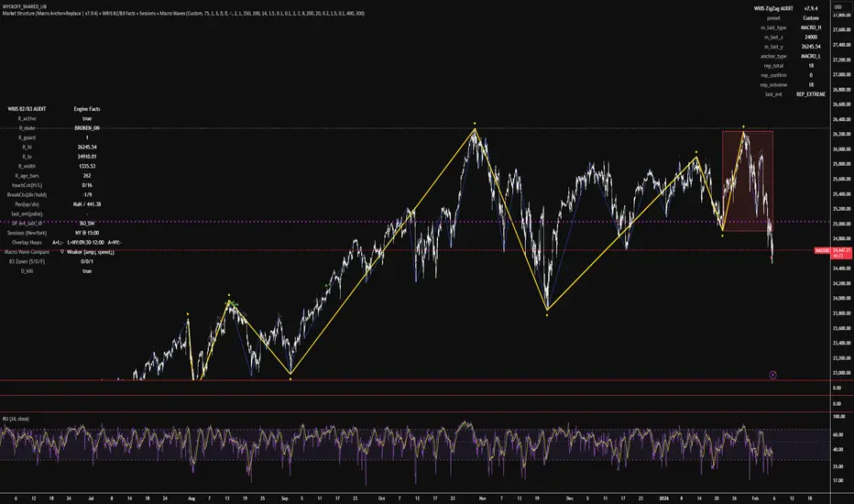Viewport: 854px width, 504px height.
Task: Click the Macro Wave Compare row label
Action: click(x=27, y=252)
